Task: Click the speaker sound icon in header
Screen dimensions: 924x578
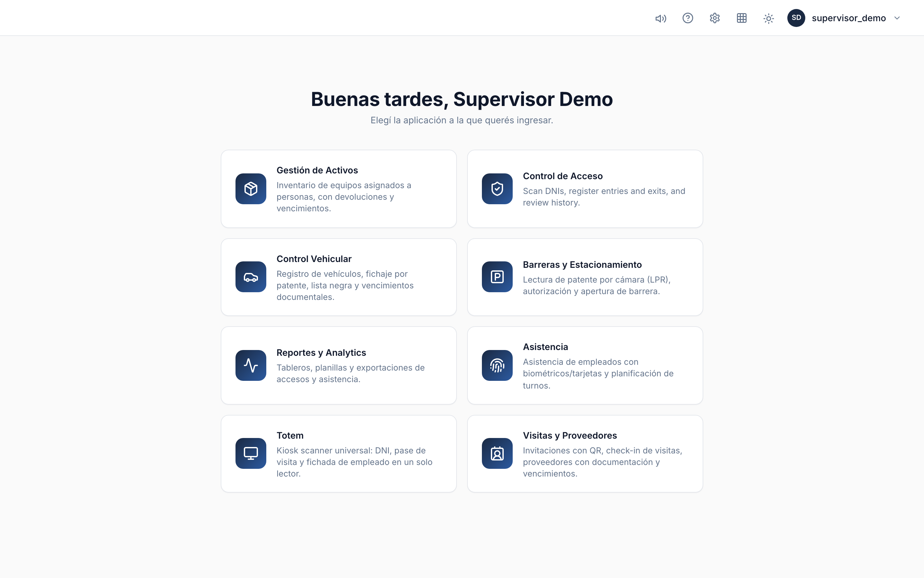Action: pyautogui.click(x=661, y=18)
